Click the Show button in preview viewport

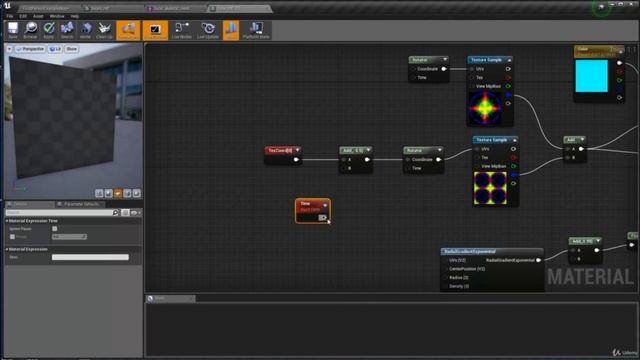(x=72, y=49)
